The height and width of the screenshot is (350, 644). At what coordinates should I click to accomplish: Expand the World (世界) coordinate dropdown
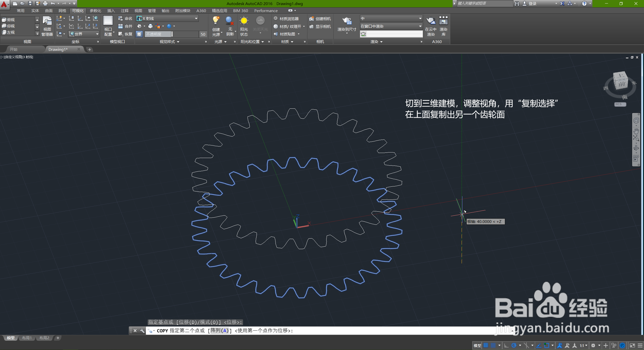[97, 34]
